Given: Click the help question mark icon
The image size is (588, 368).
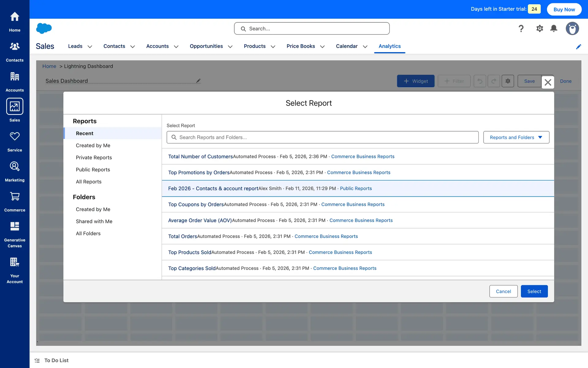Looking at the screenshot, I should [521, 29].
